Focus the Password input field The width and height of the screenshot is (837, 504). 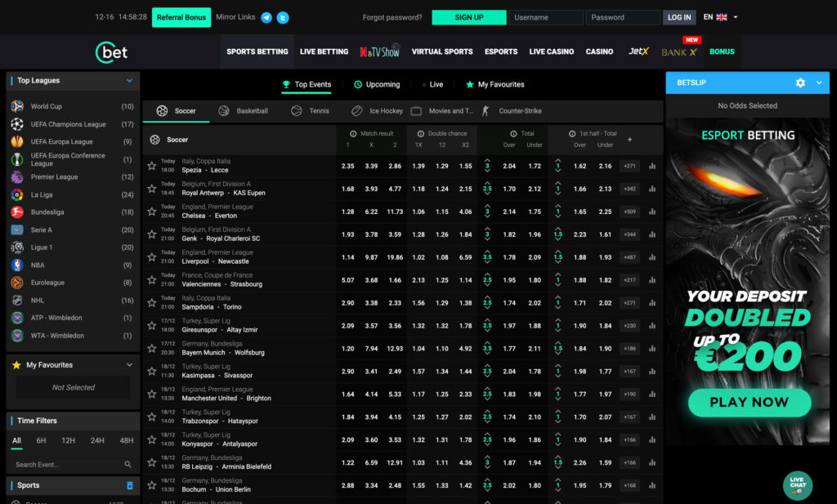tap(623, 18)
